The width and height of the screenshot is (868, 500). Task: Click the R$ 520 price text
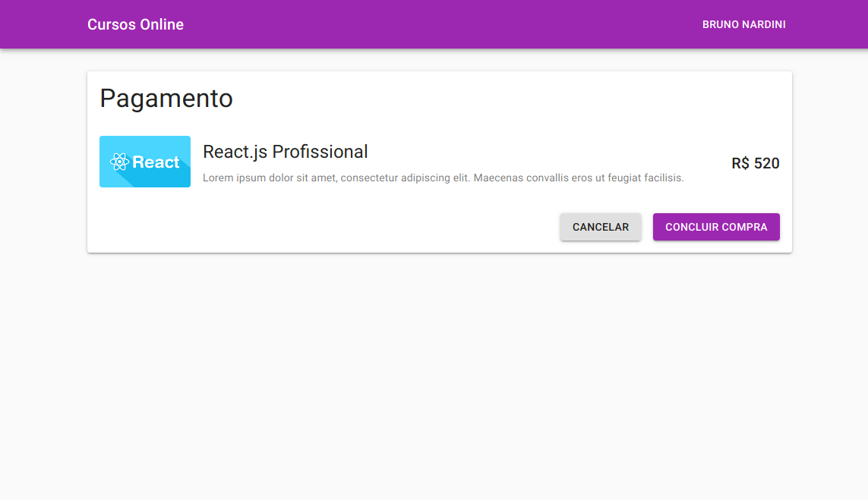click(755, 163)
